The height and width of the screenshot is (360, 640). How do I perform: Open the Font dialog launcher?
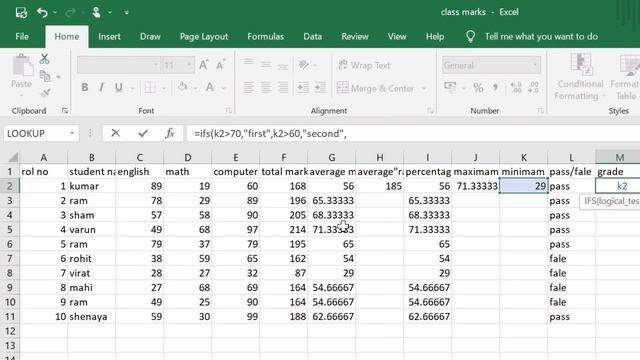coord(229,111)
